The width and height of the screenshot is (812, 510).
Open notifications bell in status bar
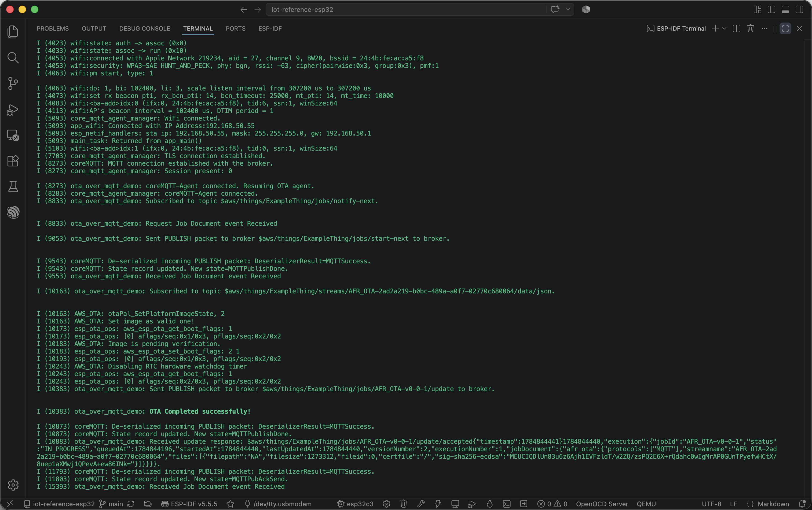pyautogui.click(x=803, y=504)
